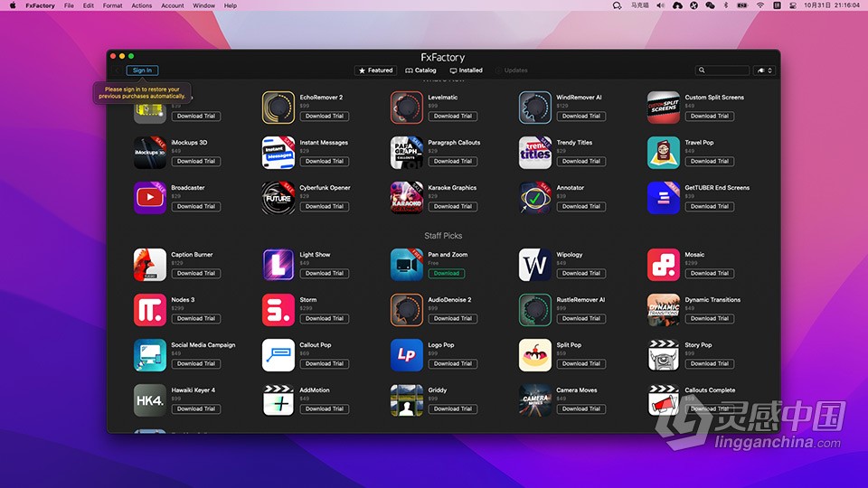This screenshot has width=868, height=488.
Task: Open the Updates tab
Action: pos(512,70)
